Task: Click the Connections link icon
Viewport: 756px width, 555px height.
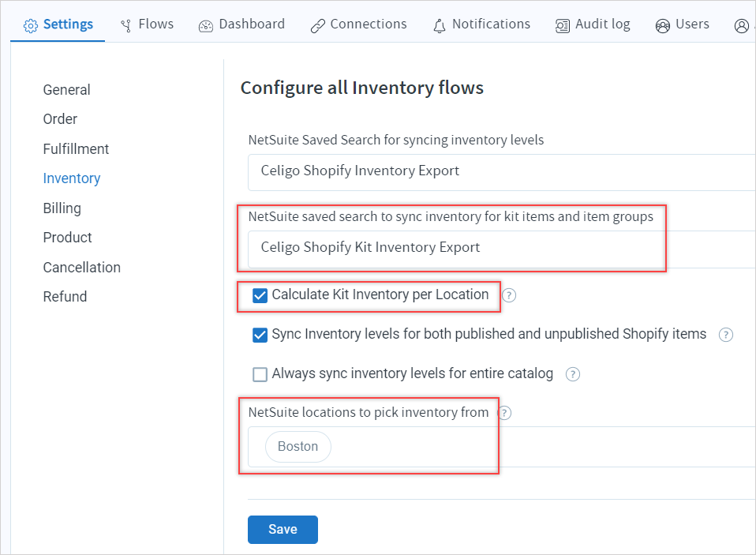Action: click(318, 26)
